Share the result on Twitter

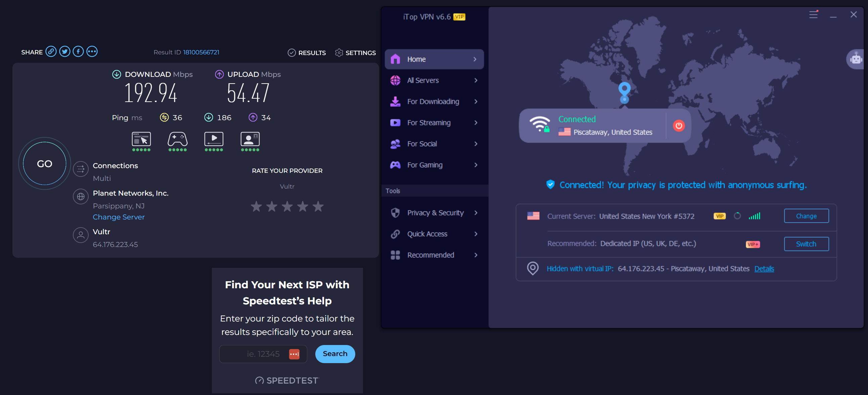pyautogui.click(x=65, y=52)
